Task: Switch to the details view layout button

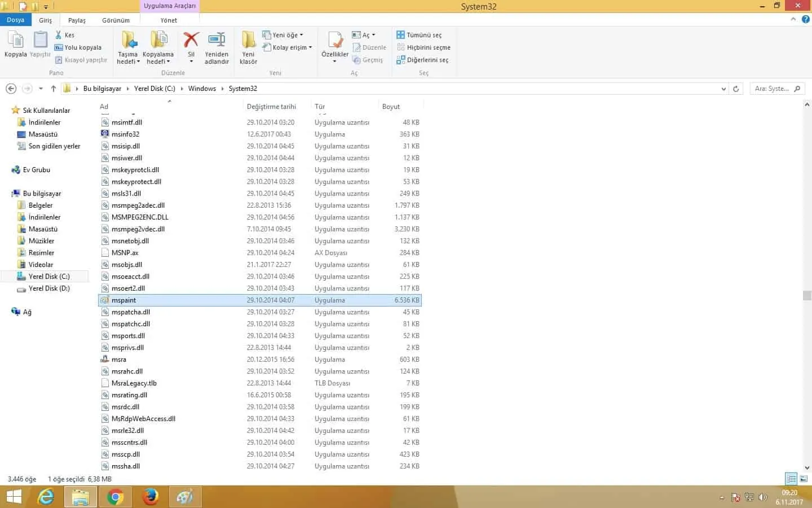Action: tap(791, 479)
